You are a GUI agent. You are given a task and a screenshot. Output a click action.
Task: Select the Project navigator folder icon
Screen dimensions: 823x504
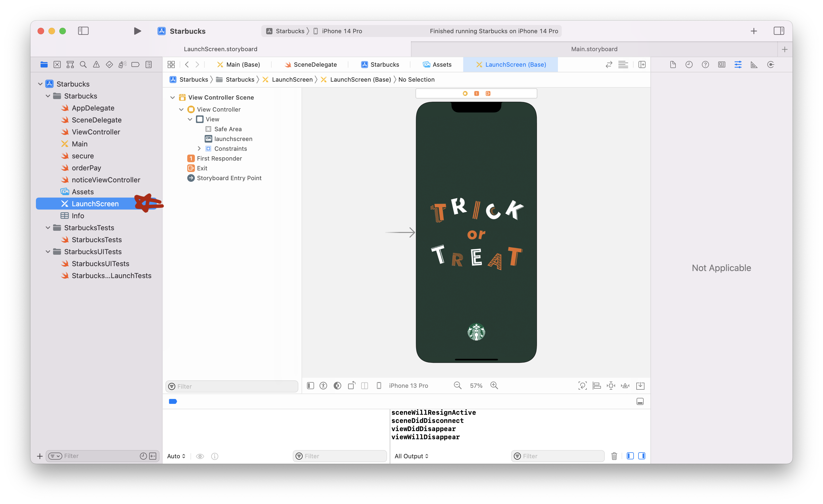click(44, 64)
